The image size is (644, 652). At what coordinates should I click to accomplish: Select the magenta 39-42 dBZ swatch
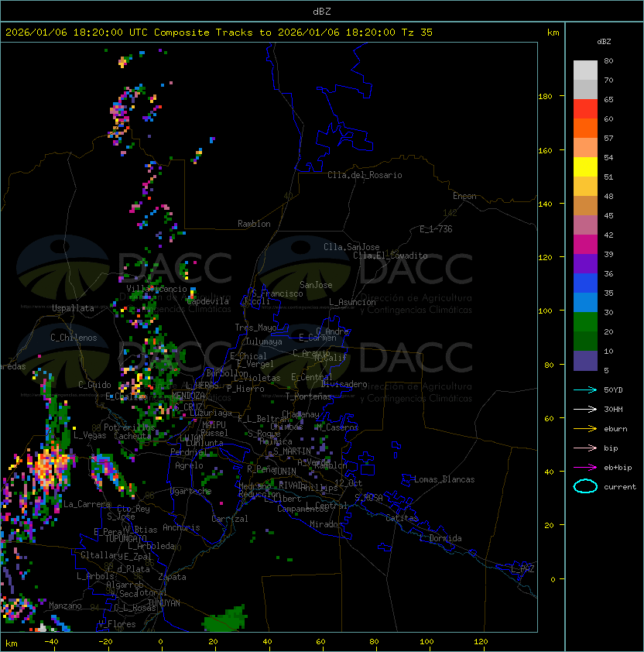pos(585,245)
